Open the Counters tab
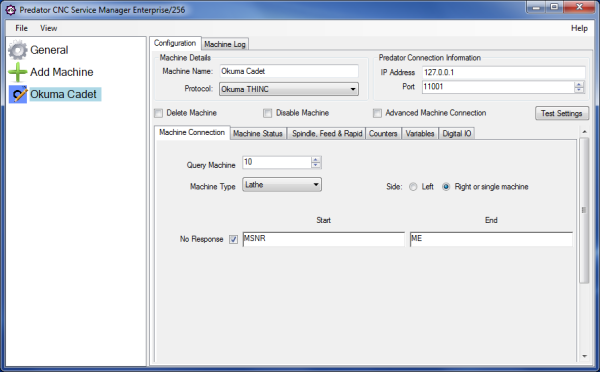The image size is (600, 372). [383, 134]
